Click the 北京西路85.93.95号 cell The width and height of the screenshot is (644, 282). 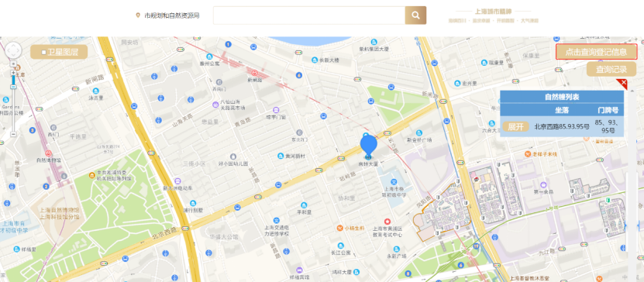click(x=561, y=127)
